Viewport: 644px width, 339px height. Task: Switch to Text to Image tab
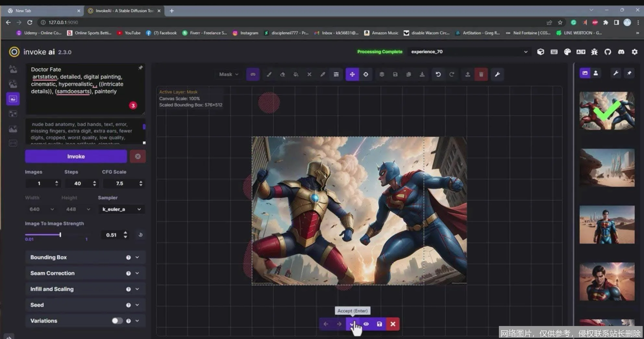13,69
